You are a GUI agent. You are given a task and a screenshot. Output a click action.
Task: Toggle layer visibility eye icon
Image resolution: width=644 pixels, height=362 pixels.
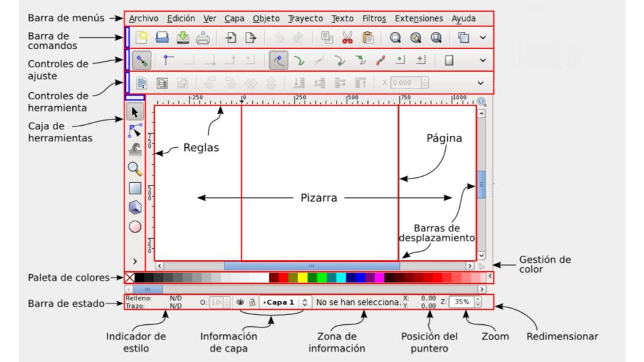tap(240, 302)
